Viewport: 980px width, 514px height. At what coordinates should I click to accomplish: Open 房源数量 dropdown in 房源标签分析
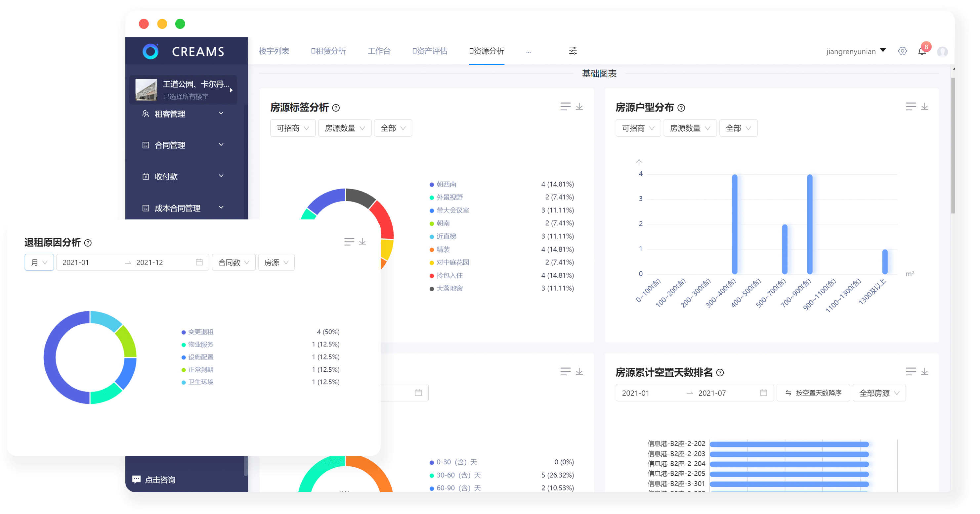tap(345, 128)
